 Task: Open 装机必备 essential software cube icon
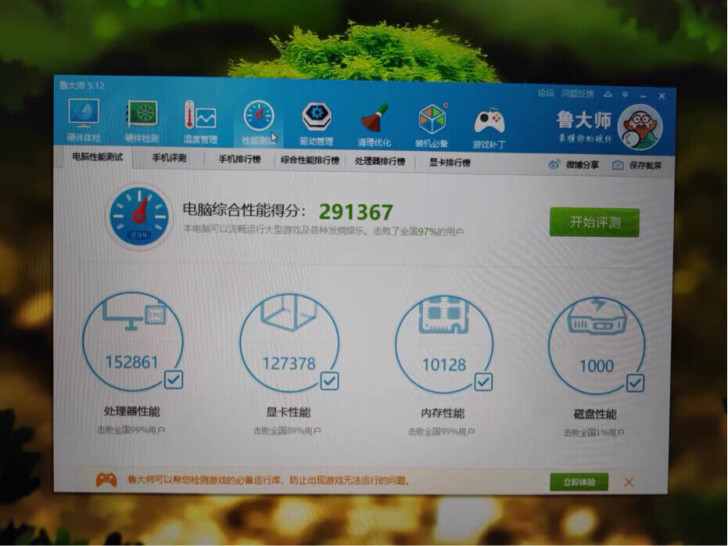tap(432, 119)
